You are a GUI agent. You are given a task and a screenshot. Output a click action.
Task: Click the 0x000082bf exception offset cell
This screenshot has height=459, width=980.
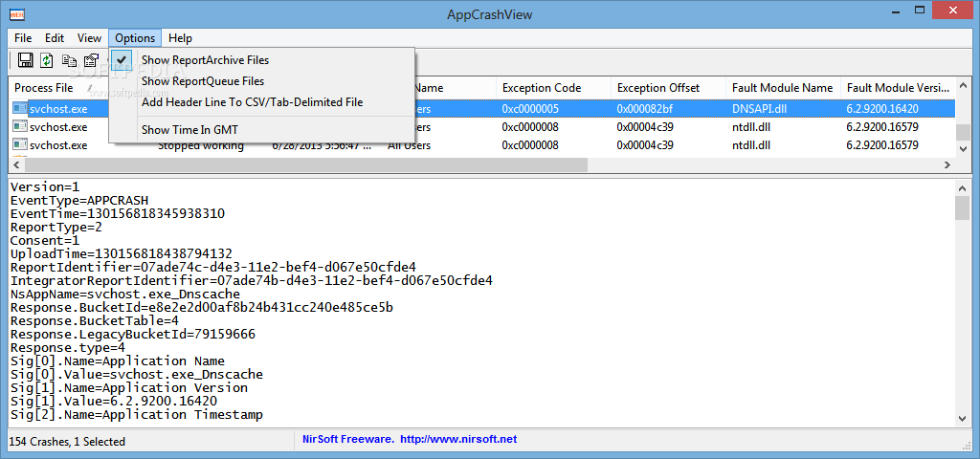[x=645, y=109]
